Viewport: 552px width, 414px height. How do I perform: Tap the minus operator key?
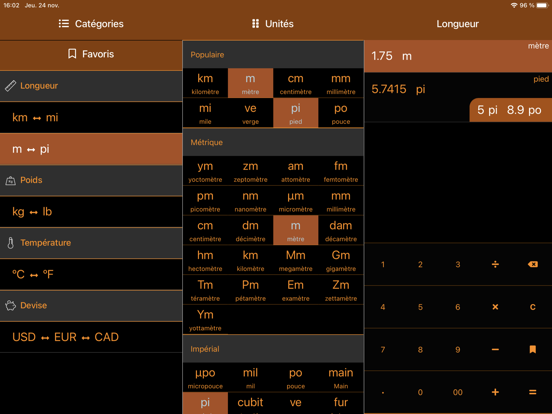coord(495,349)
